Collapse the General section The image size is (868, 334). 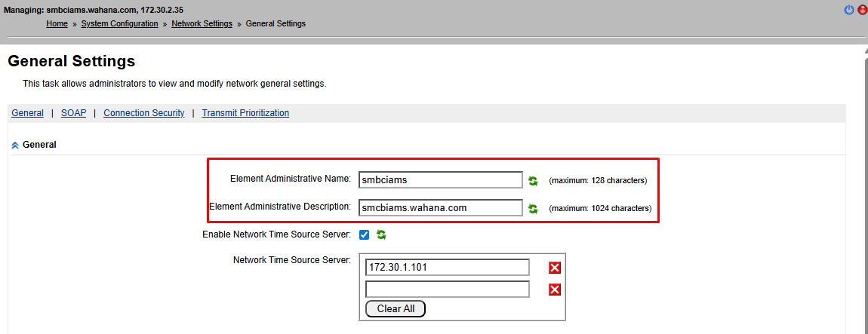[15, 145]
